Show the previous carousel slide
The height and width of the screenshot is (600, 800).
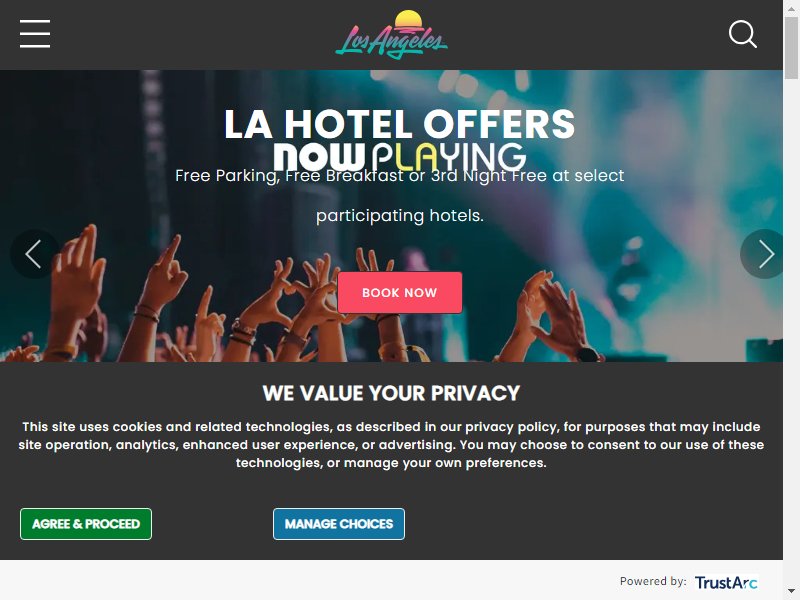(35, 254)
